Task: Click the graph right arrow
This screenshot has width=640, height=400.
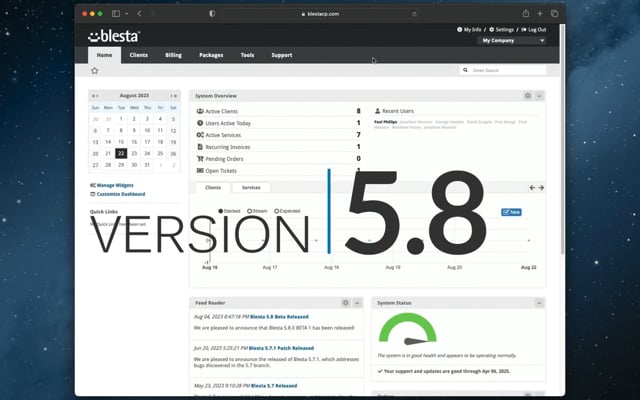Action: point(541,188)
